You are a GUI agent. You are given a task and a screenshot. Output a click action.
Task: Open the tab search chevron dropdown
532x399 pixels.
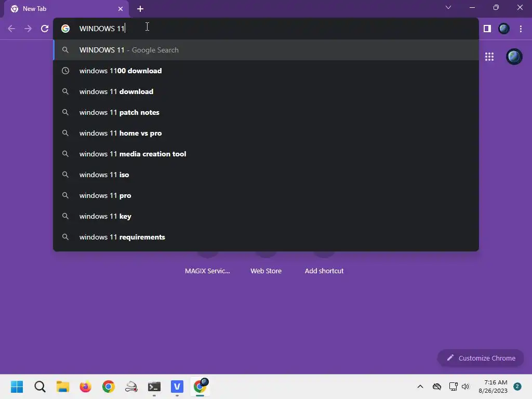[448, 7]
